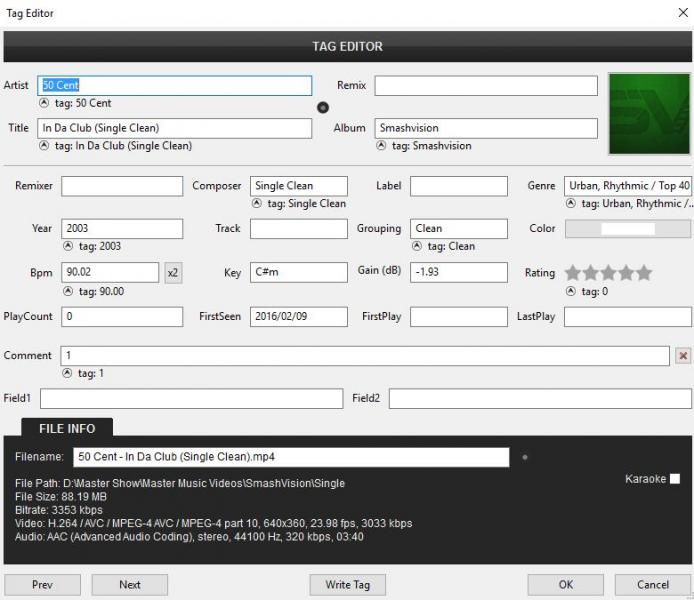Click the empty Remix field
694x600 pixels.
(x=486, y=85)
